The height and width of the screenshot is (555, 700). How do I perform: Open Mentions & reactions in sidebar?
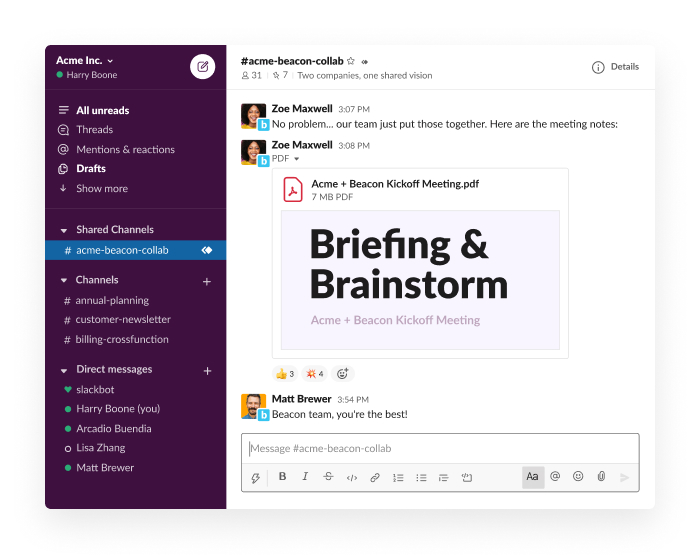[x=125, y=149]
